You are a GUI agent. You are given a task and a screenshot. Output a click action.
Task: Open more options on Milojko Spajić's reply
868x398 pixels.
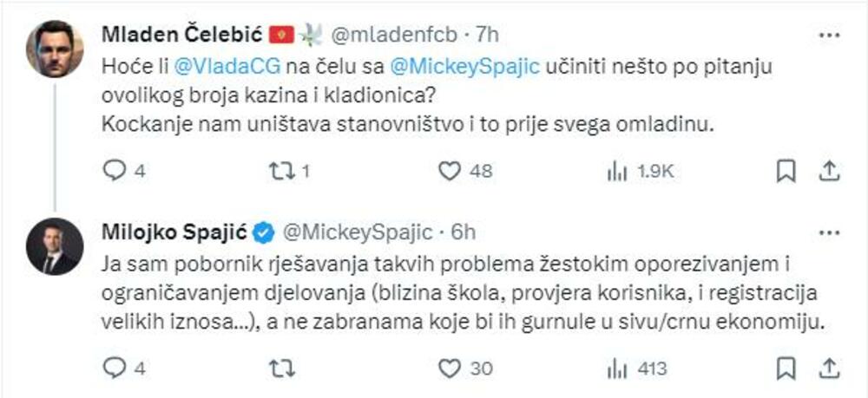[x=829, y=232]
